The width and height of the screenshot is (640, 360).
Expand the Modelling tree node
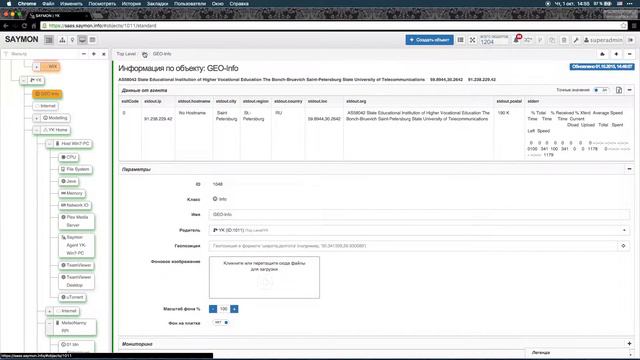[x=36, y=118]
